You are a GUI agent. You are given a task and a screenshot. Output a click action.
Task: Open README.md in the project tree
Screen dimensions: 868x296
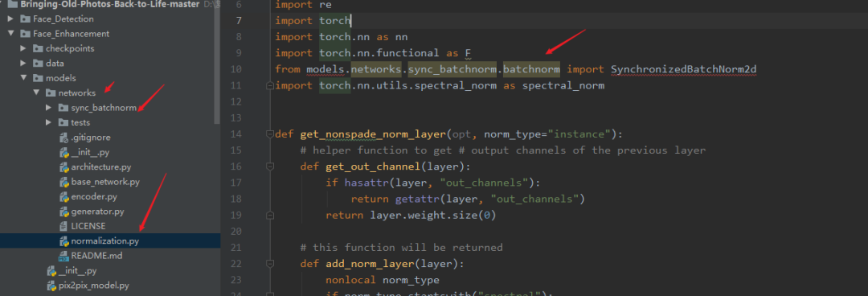coord(97,256)
